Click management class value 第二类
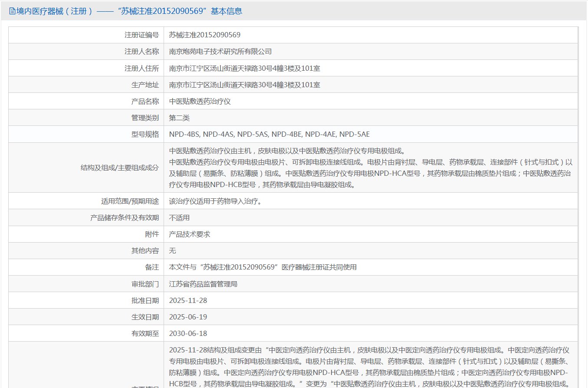 click(x=179, y=118)
